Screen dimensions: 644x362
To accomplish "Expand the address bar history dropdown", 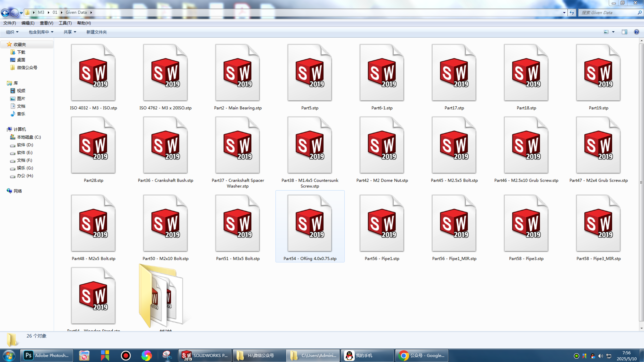I will 564,13.
